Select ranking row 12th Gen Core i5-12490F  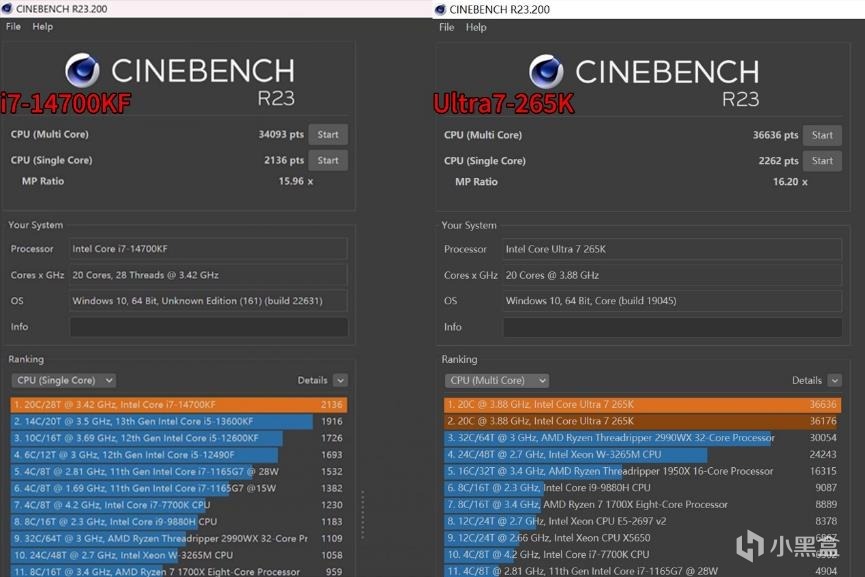[179, 455]
